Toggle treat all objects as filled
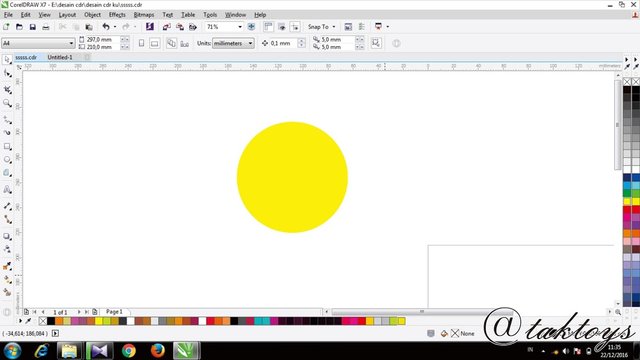The width and height of the screenshot is (640, 360). coord(376,43)
